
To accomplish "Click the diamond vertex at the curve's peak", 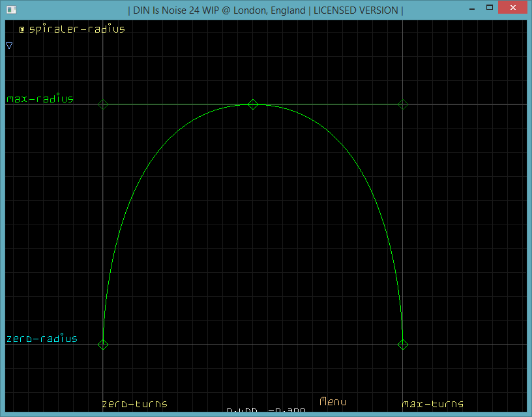I will pos(253,104).
